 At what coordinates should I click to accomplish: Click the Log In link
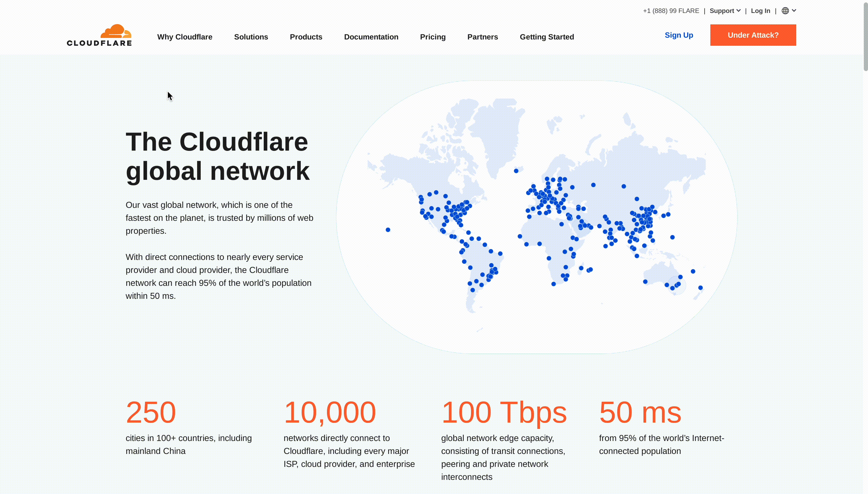pyautogui.click(x=760, y=11)
